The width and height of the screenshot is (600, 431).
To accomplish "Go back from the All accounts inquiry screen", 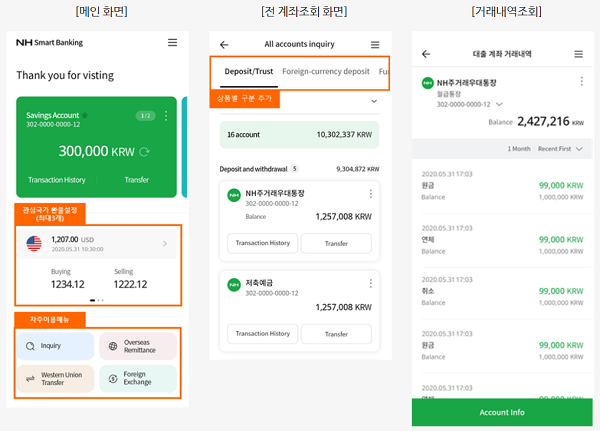I will [224, 45].
